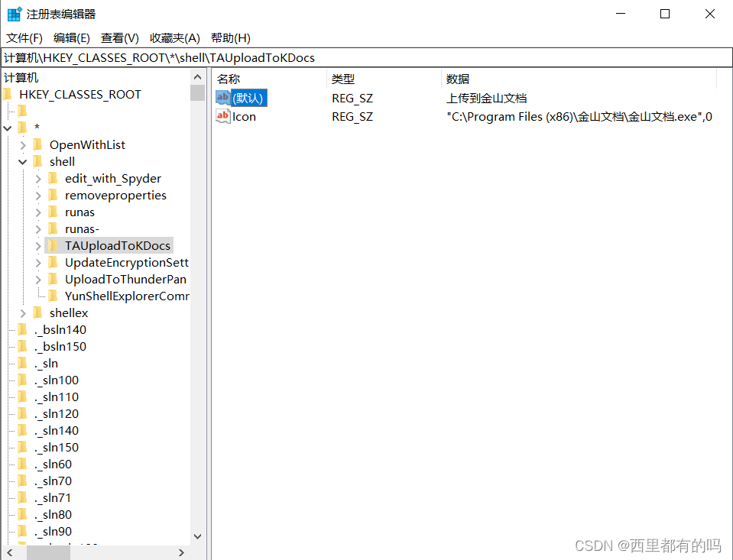Screen dimensions: 733x560
Task: Click REG_SZ type of the (默认) row
Action: click(x=352, y=99)
